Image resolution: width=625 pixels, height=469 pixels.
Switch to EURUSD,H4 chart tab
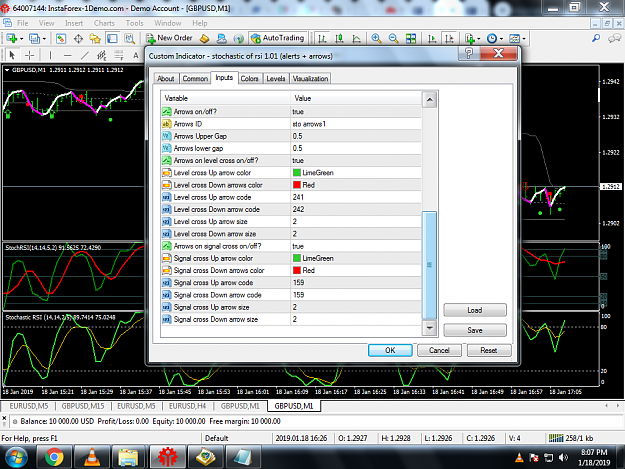187,406
